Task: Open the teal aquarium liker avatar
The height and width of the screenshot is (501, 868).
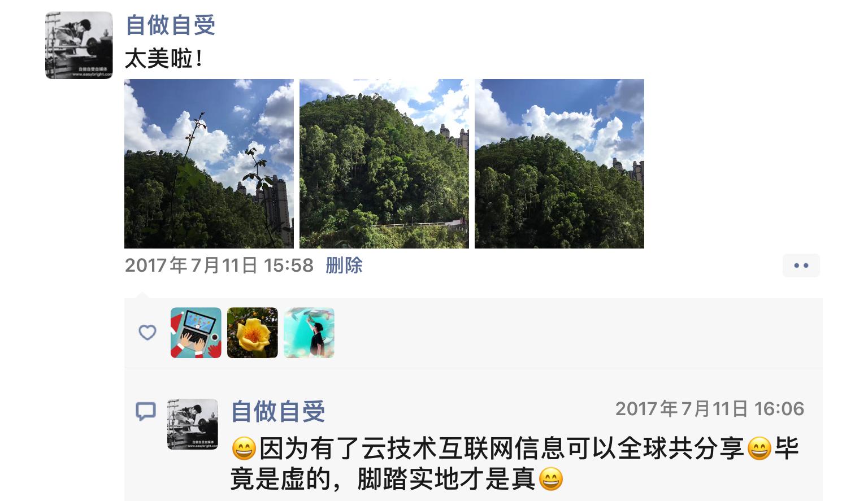Action: pyautogui.click(x=309, y=333)
